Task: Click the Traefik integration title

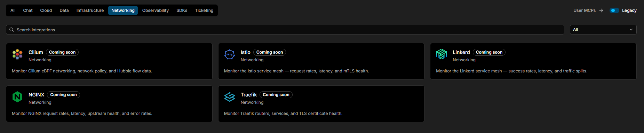Action: 249,95
